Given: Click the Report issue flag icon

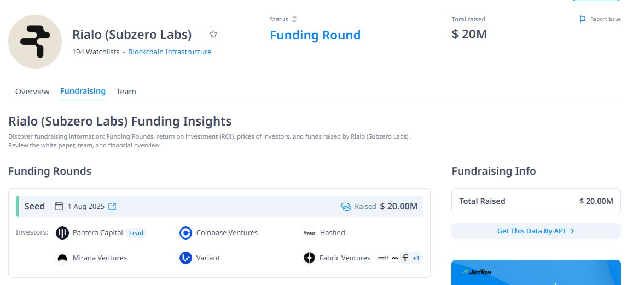Looking at the screenshot, I should [582, 19].
